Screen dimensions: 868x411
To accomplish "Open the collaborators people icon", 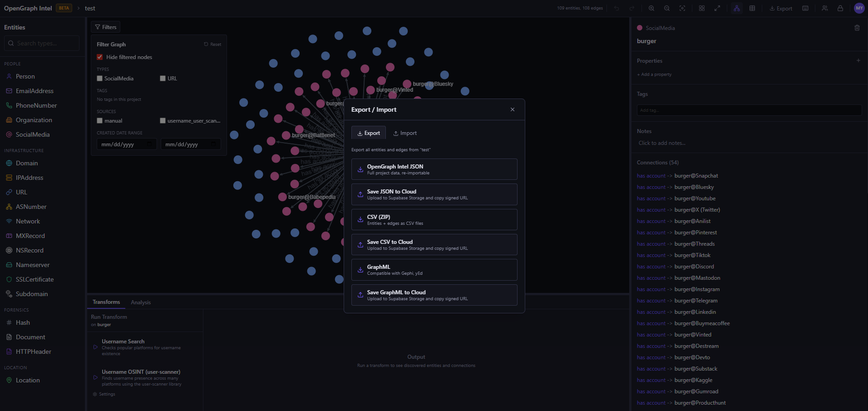I will (825, 8).
